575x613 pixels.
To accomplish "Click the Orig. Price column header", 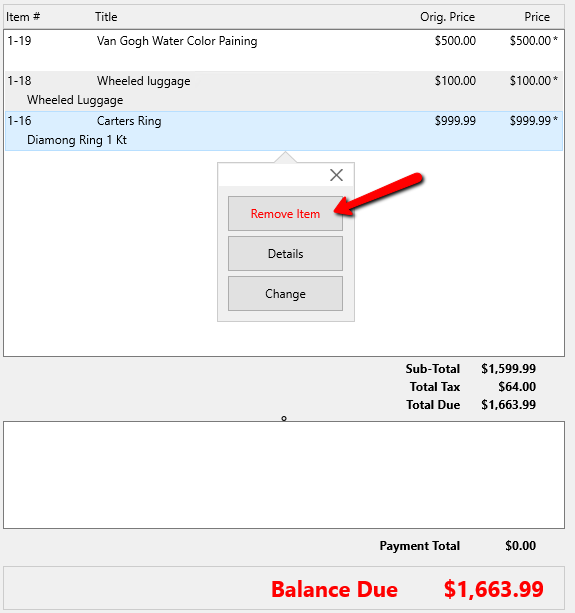I will click(x=447, y=17).
